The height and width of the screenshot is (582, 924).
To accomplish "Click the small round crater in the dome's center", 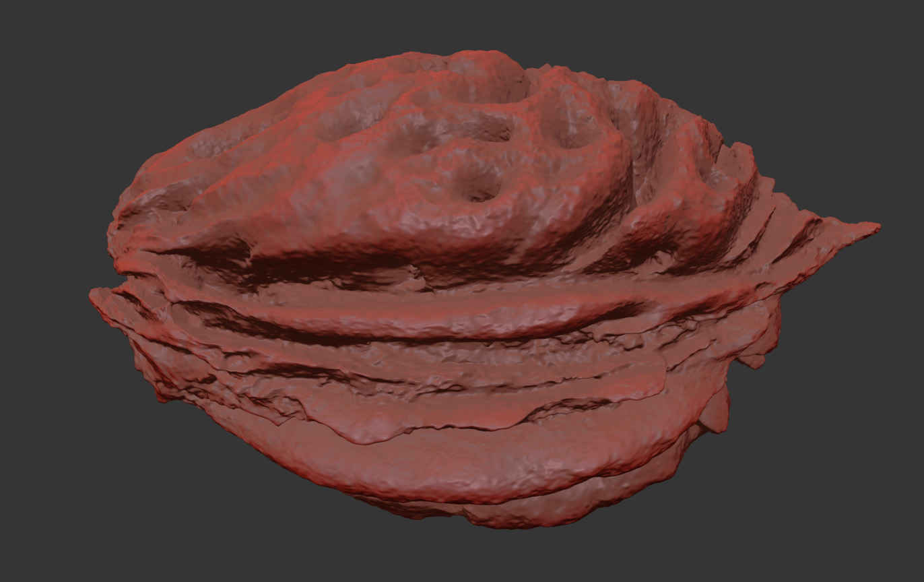I will click(x=480, y=182).
